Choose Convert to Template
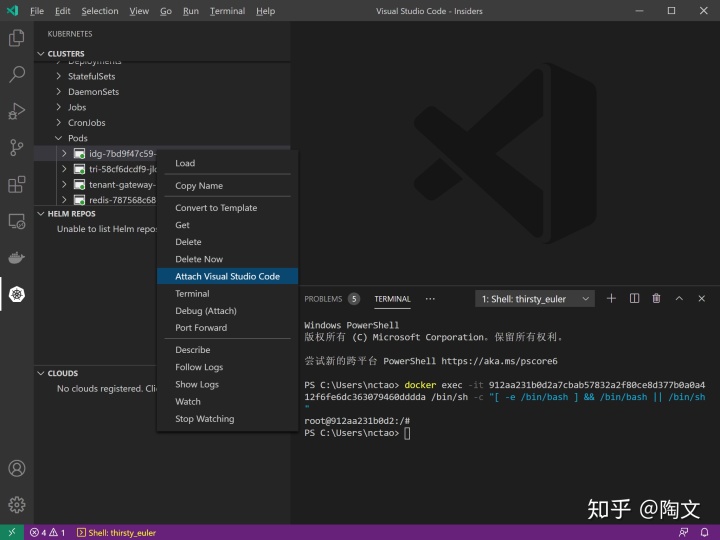This screenshot has height=540, width=720. [227, 208]
